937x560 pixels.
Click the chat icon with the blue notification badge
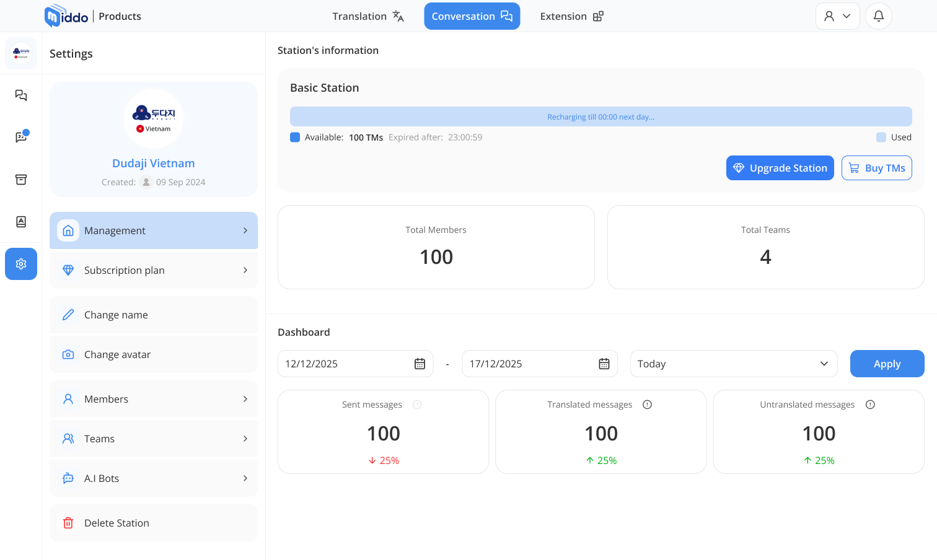pos(20,138)
